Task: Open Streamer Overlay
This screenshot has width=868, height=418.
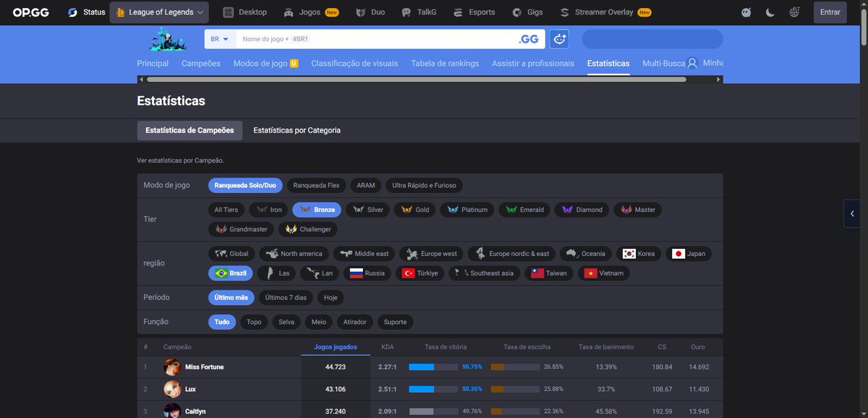Action: [x=605, y=12]
